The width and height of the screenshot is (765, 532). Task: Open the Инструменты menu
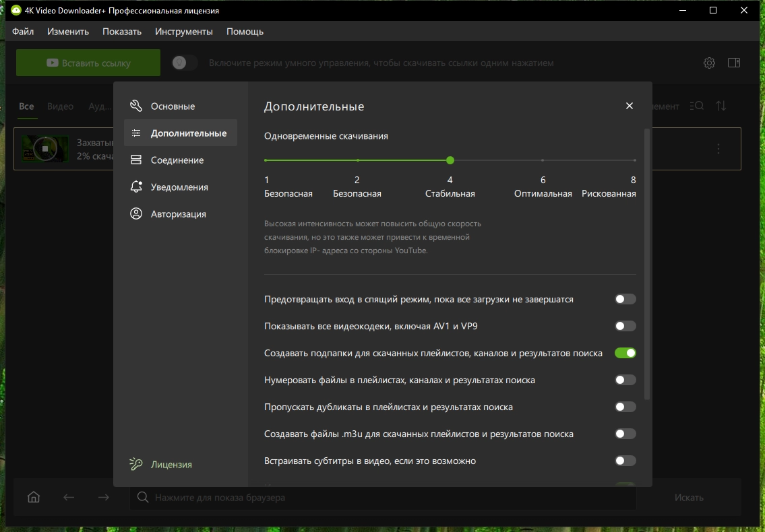pos(183,32)
